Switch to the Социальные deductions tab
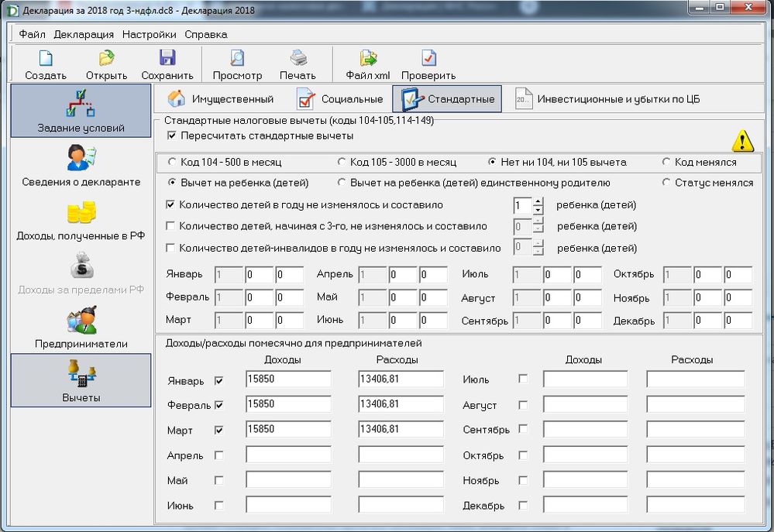This screenshot has height=532, width=774. click(x=340, y=99)
